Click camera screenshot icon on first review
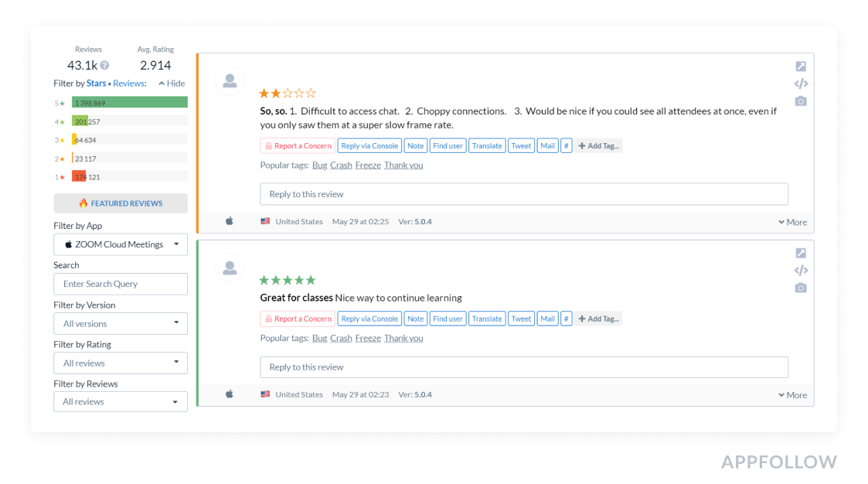The image size is (868, 484). point(801,101)
